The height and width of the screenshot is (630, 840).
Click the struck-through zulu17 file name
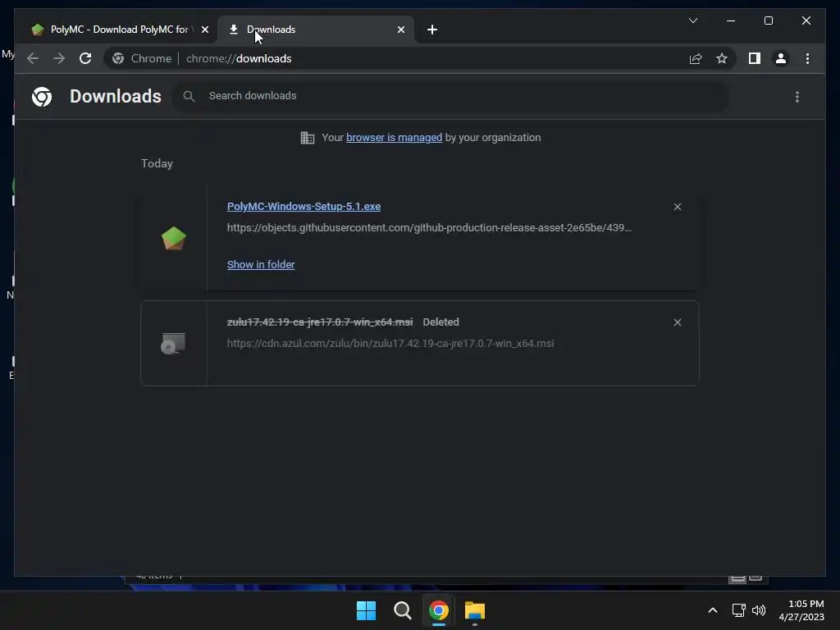(x=320, y=322)
